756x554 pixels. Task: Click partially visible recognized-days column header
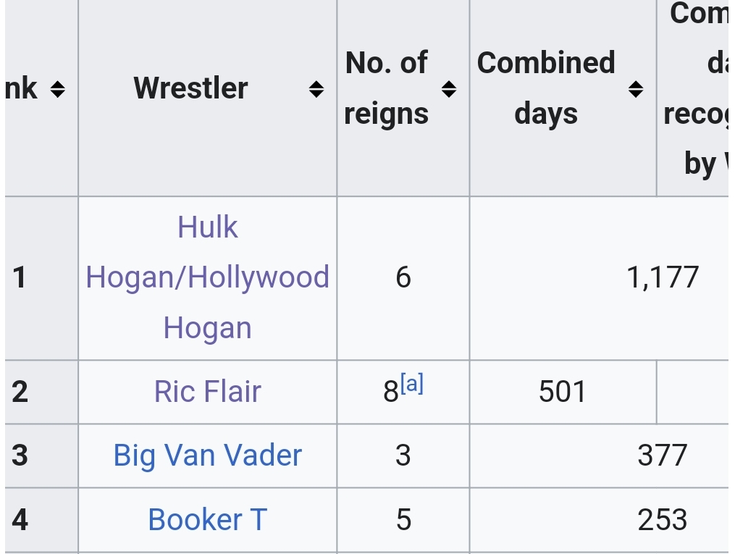click(x=695, y=88)
